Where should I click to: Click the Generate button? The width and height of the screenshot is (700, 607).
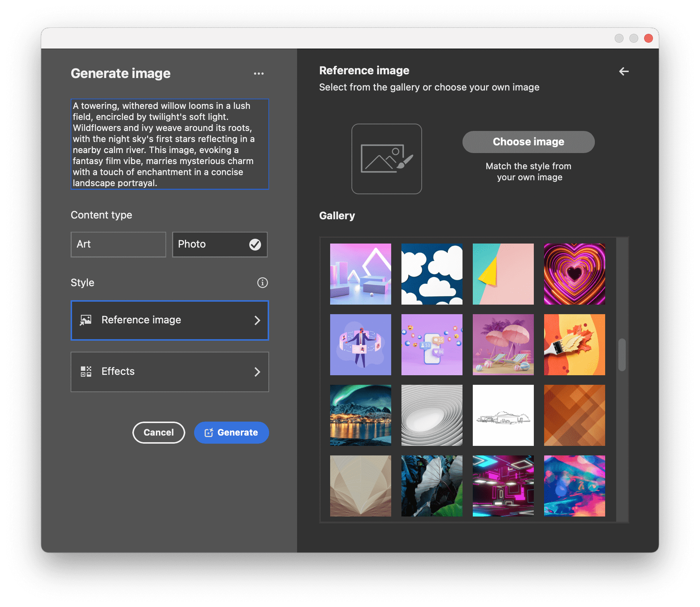click(232, 433)
